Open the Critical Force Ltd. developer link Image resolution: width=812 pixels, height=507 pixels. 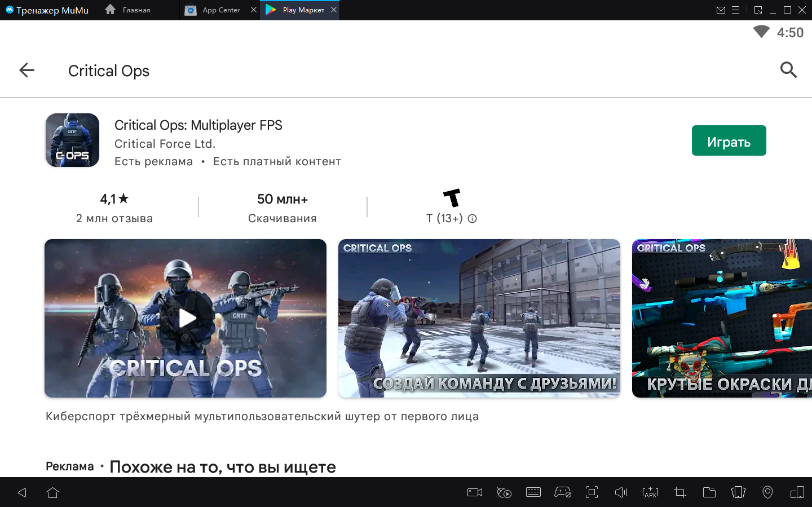(165, 144)
